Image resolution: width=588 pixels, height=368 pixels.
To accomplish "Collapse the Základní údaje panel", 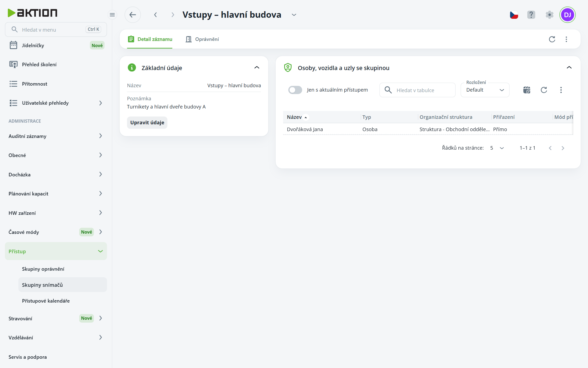I will [x=257, y=68].
